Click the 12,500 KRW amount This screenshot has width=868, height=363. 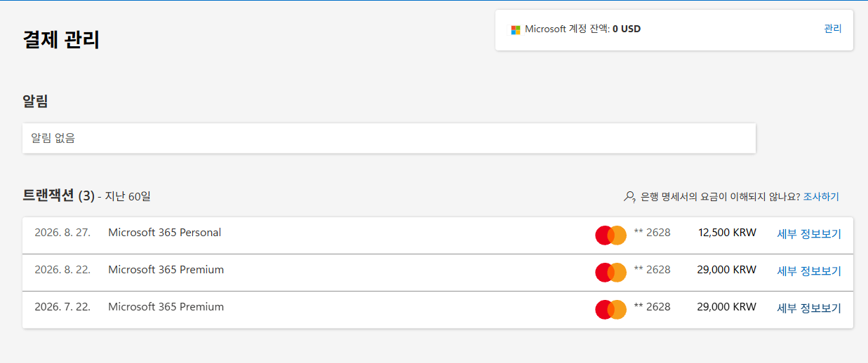pos(727,233)
